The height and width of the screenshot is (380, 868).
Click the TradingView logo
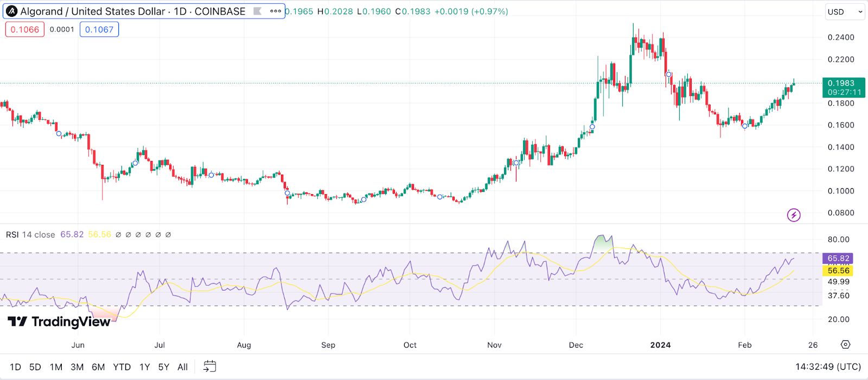coord(59,322)
